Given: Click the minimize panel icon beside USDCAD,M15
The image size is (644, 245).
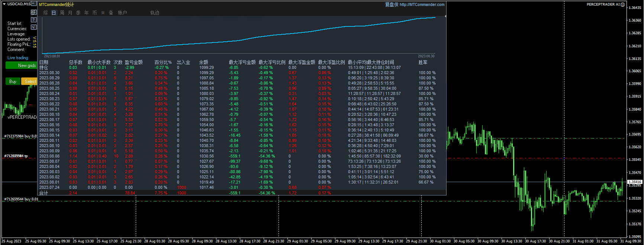Looking at the screenshot, I should [34, 4].
